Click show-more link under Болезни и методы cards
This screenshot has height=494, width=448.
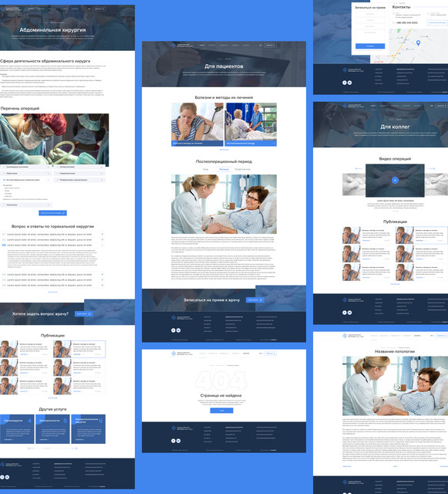tap(224, 150)
